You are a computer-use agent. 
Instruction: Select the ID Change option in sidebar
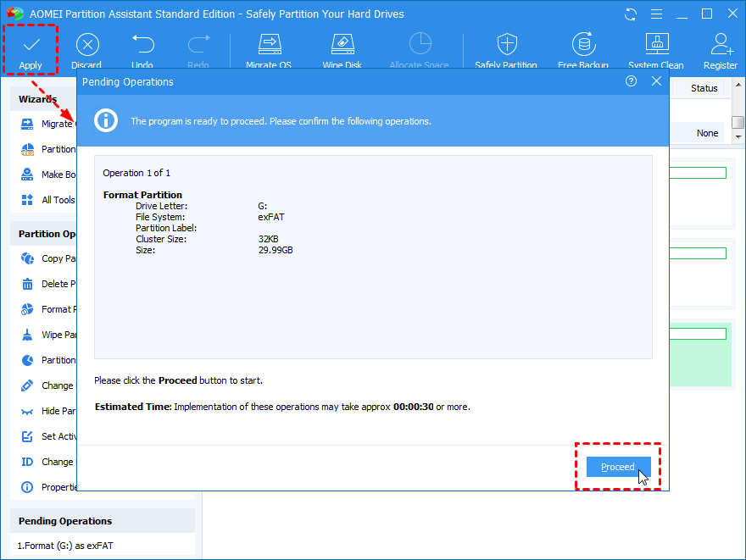point(47,462)
